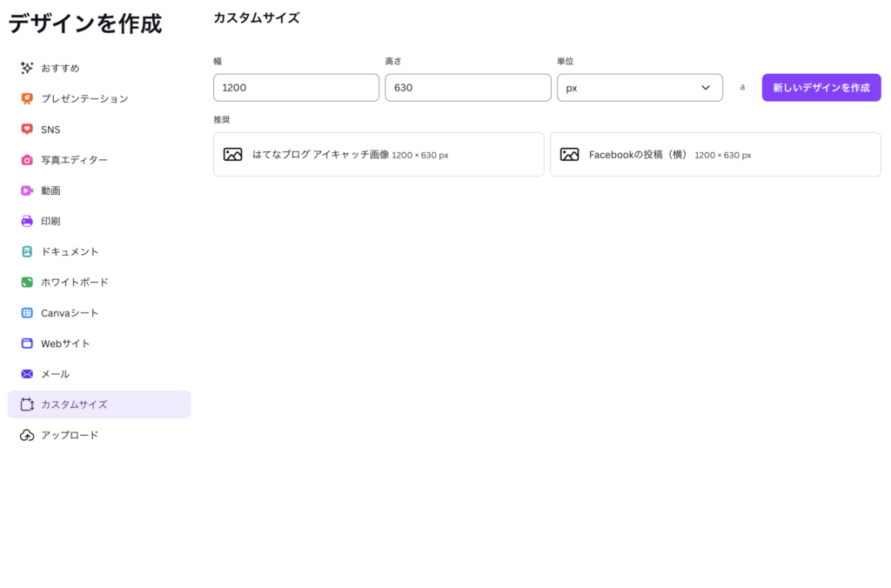
Task: Choose はてなブログ アイキャッチ画像 preset
Action: [379, 155]
